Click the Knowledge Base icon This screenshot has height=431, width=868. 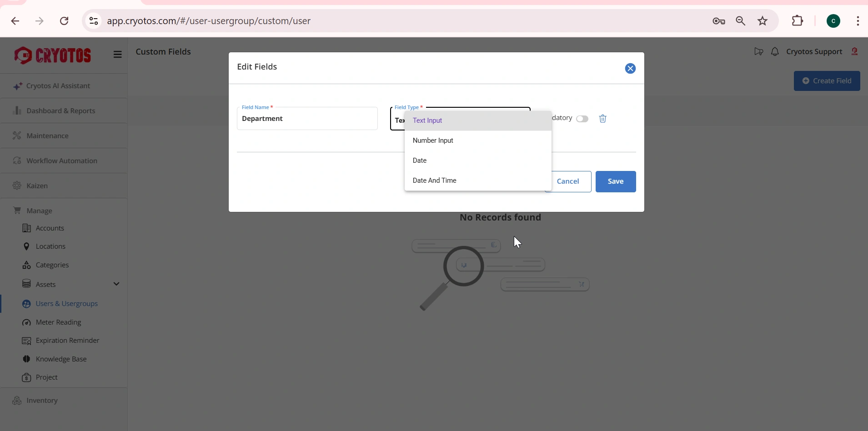27,359
